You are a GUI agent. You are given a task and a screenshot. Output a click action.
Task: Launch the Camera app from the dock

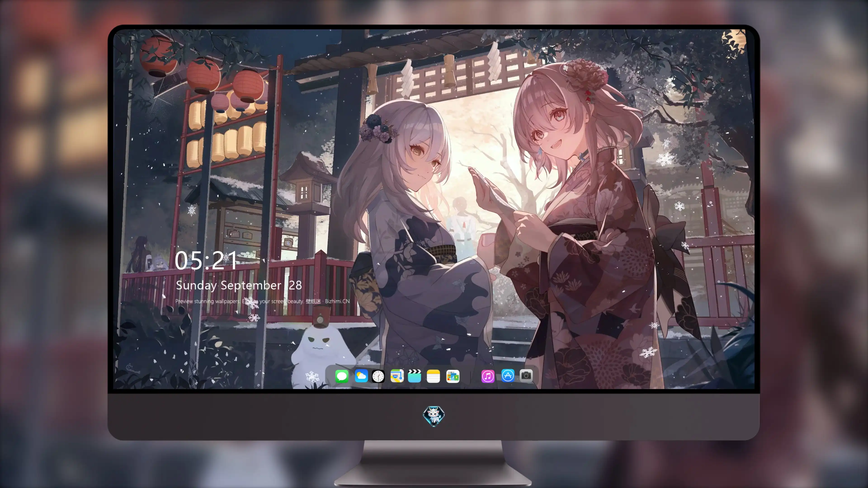[x=526, y=375]
